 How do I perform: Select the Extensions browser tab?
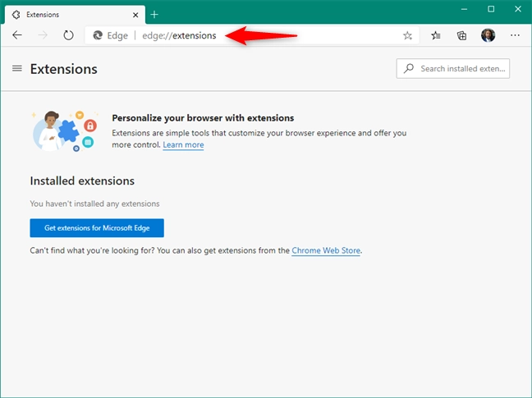point(75,15)
